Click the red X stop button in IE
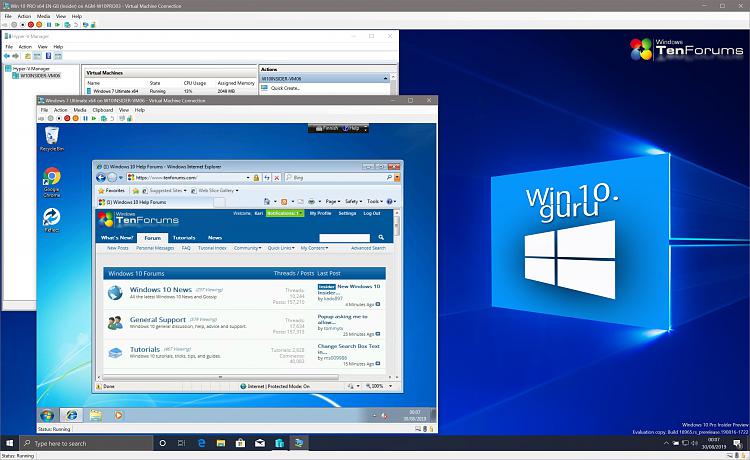This screenshot has height=460, width=750. click(x=276, y=177)
